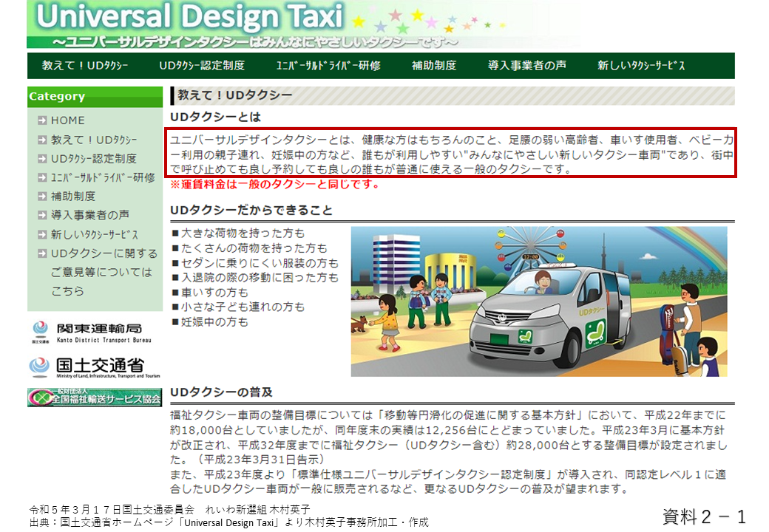
Task: Open the 全国福祉輸送サービス協会 banner
Action: [x=94, y=398]
